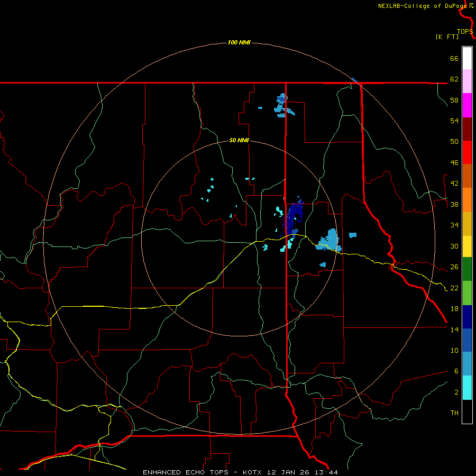476x476 pixels.
Task: Click the 50 NMI range ring label
Action: point(239,140)
